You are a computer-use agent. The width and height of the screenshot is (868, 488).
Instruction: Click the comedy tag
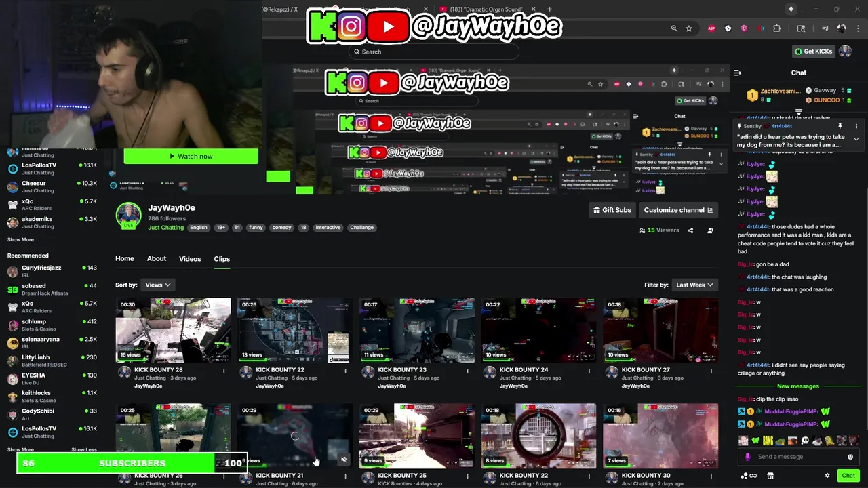pos(281,228)
